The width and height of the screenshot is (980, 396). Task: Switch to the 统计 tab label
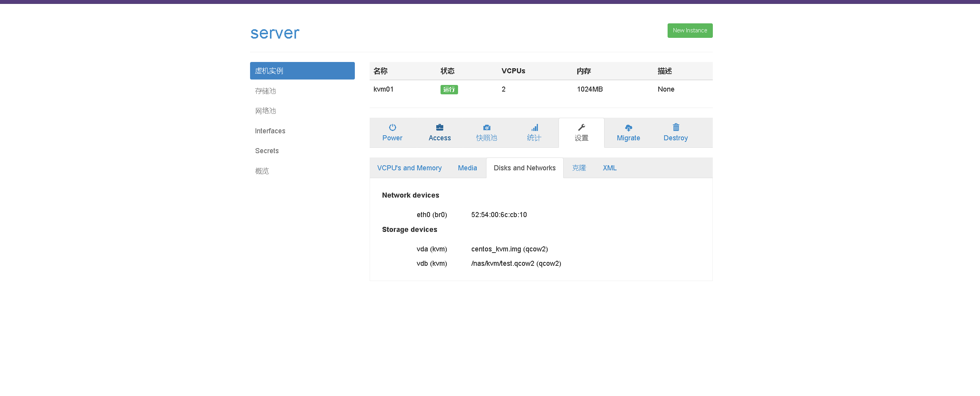click(x=534, y=138)
